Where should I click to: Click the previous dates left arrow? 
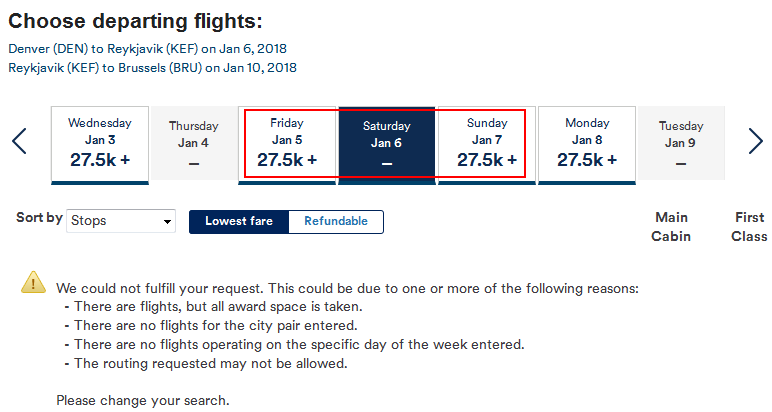tap(19, 141)
